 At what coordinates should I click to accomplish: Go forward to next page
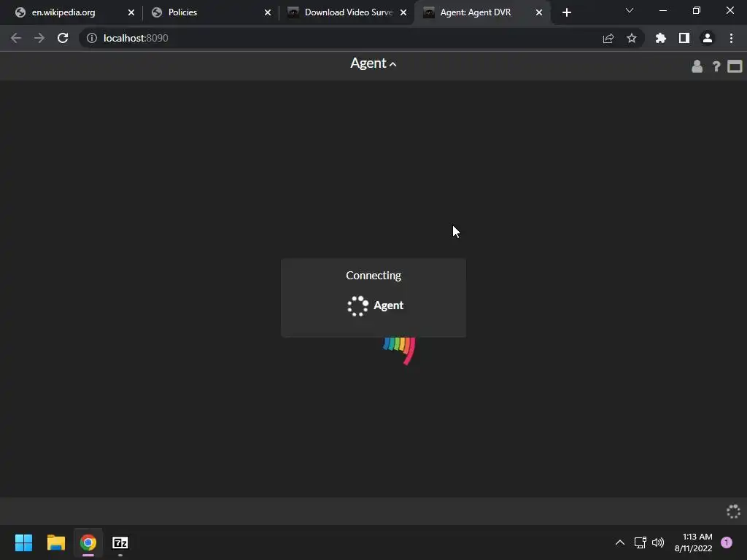coord(39,38)
